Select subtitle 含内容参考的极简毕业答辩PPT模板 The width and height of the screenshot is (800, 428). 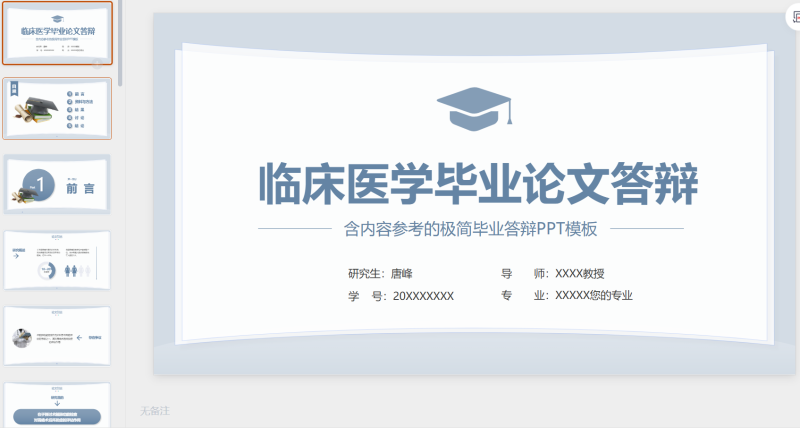click(470, 229)
